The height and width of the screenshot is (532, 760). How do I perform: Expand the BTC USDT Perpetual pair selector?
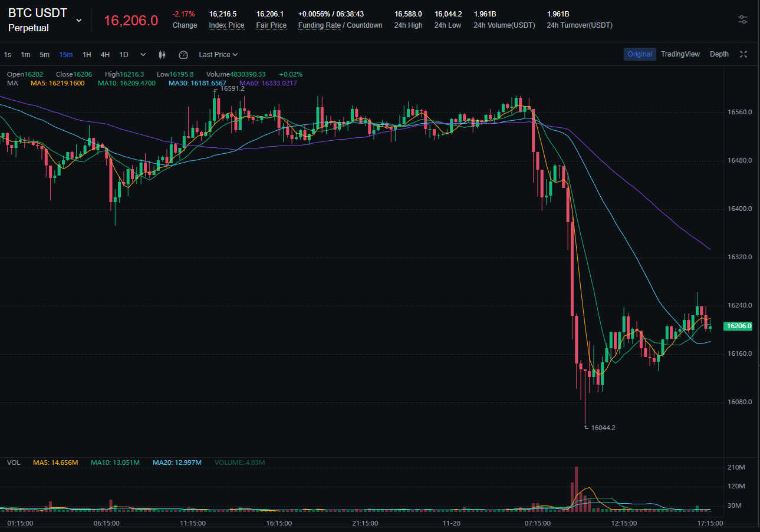[x=79, y=20]
